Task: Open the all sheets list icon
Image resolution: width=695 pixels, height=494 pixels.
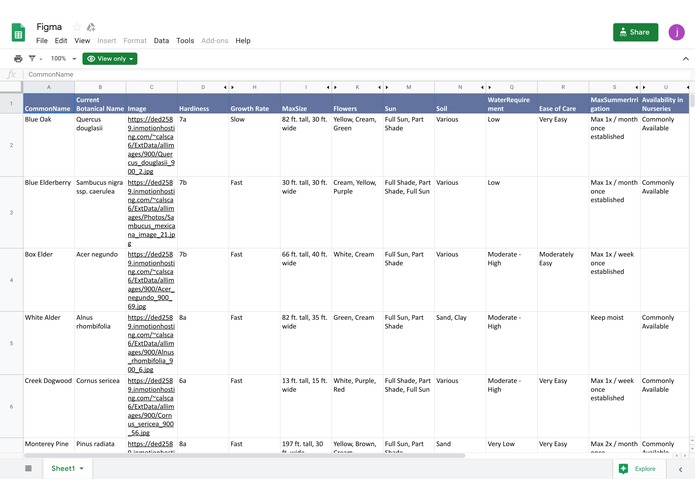Action: coord(28,468)
